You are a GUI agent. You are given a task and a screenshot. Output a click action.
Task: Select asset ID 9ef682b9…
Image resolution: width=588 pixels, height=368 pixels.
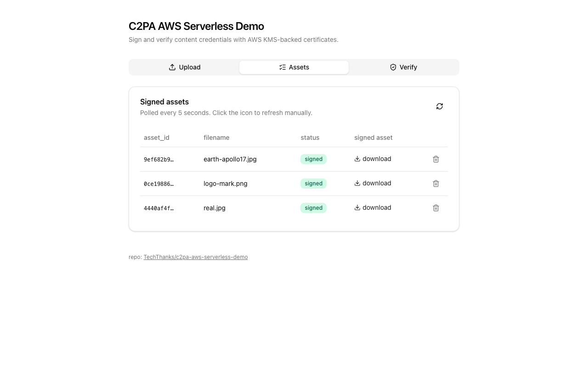158,160
